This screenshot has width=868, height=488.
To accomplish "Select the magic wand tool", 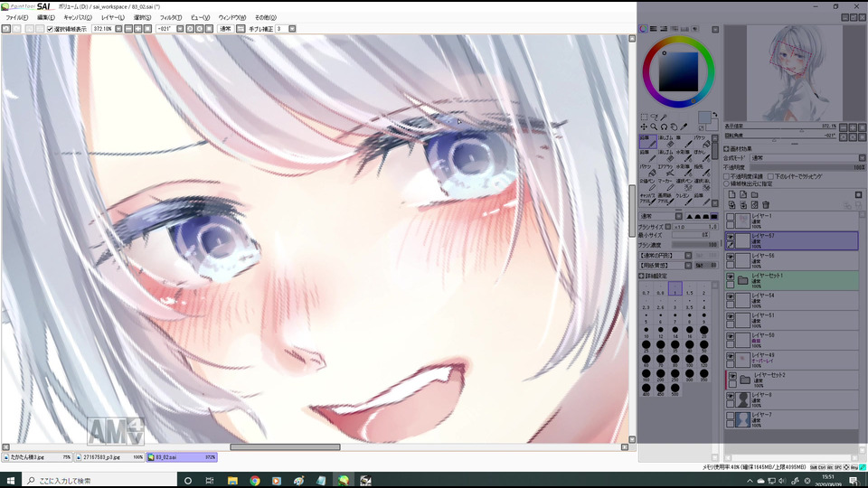I will pos(664,117).
